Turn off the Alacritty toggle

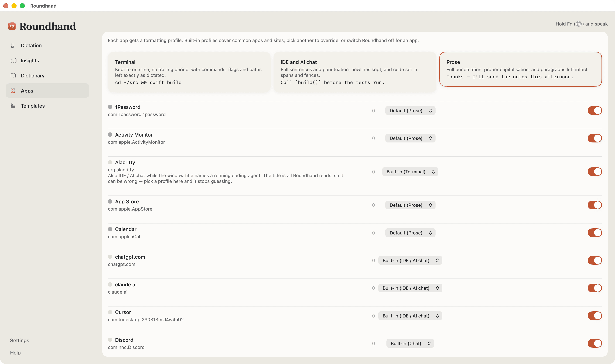coord(595,172)
